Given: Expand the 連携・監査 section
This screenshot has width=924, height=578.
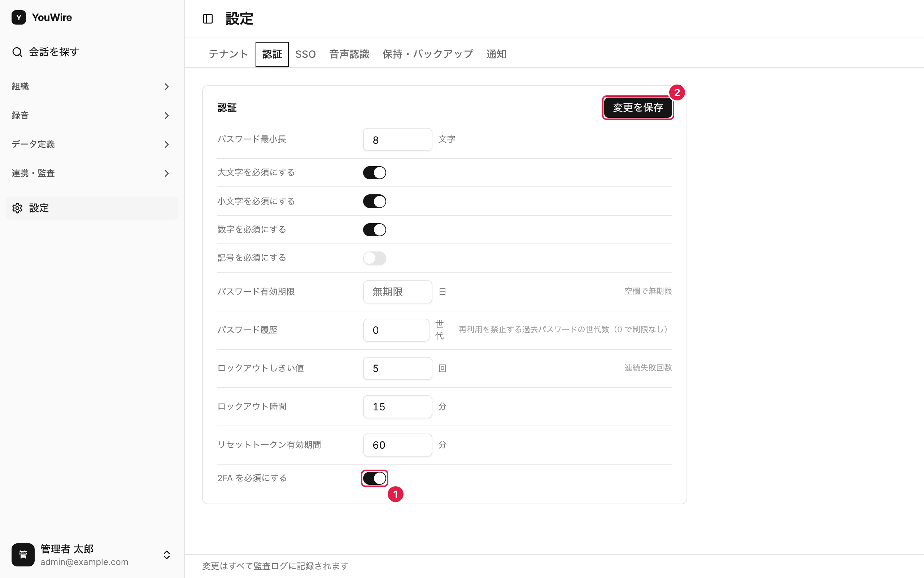Looking at the screenshot, I should (x=92, y=173).
